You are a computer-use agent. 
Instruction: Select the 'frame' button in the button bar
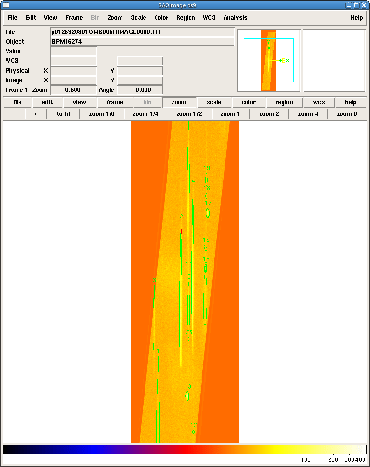pyautogui.click(x=115, y=102)
